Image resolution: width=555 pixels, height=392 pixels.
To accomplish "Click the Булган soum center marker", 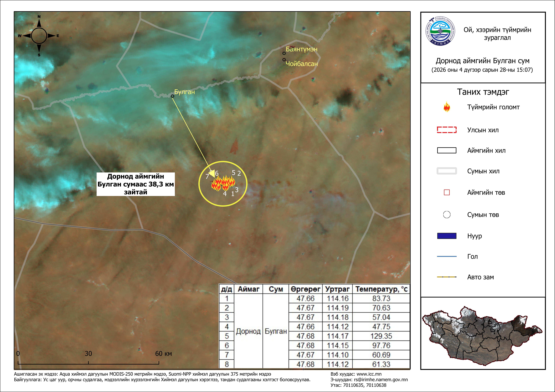I will pos(173,96).
